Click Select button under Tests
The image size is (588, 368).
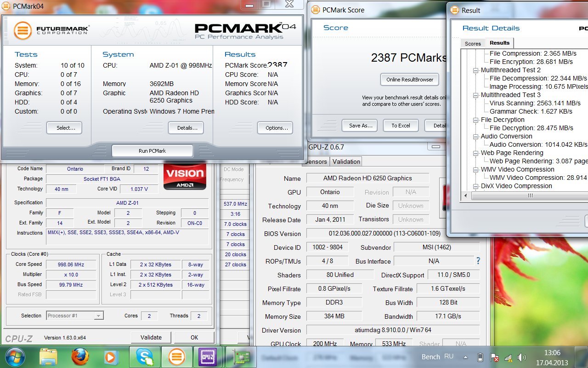[64, 128]
